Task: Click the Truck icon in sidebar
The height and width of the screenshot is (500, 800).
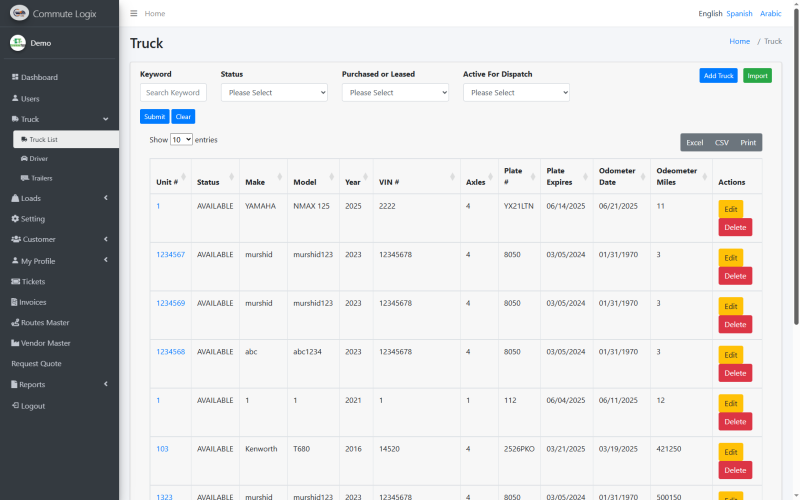Action: (15, 119)
